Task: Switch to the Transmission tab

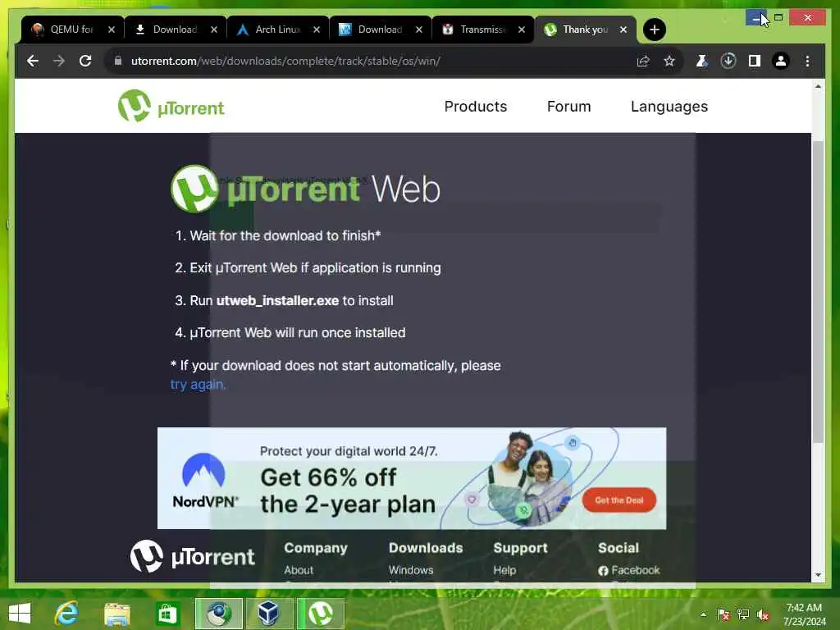Action: [x=482, y=30]
